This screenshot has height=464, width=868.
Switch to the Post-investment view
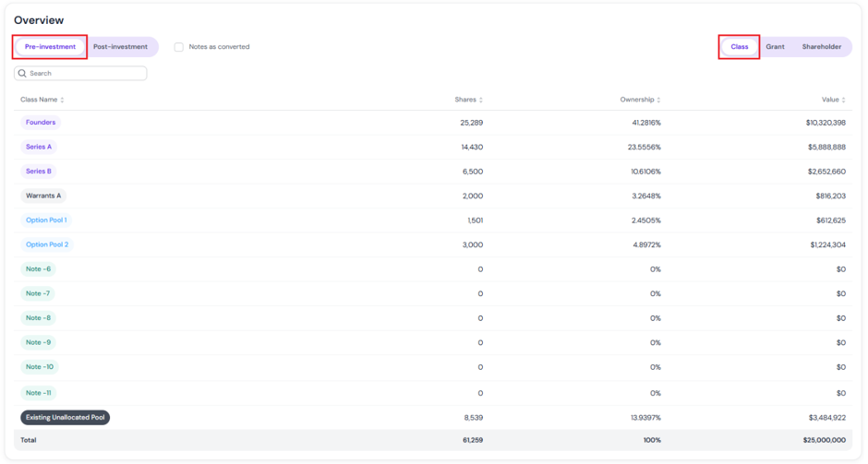click(x=120, y=47)
